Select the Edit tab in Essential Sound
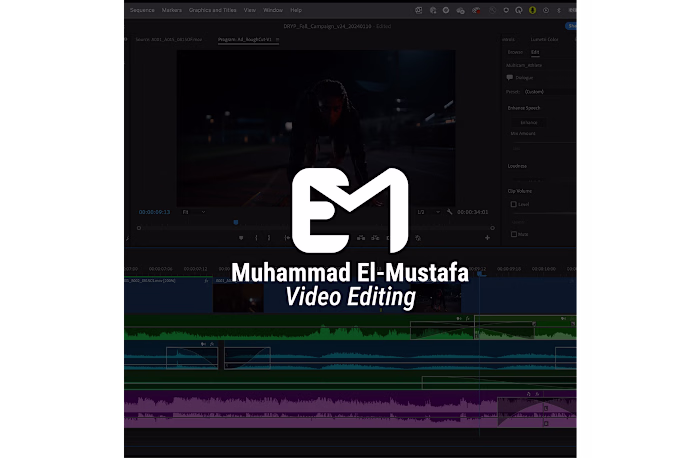Screen dimensions: 700x458 coord(535,52)
